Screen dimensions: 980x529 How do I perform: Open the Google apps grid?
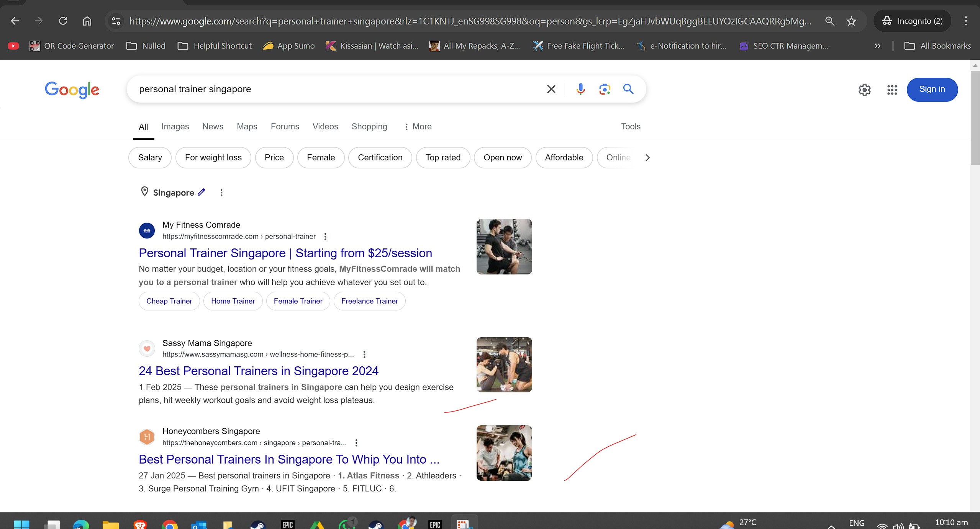point(892,90)
